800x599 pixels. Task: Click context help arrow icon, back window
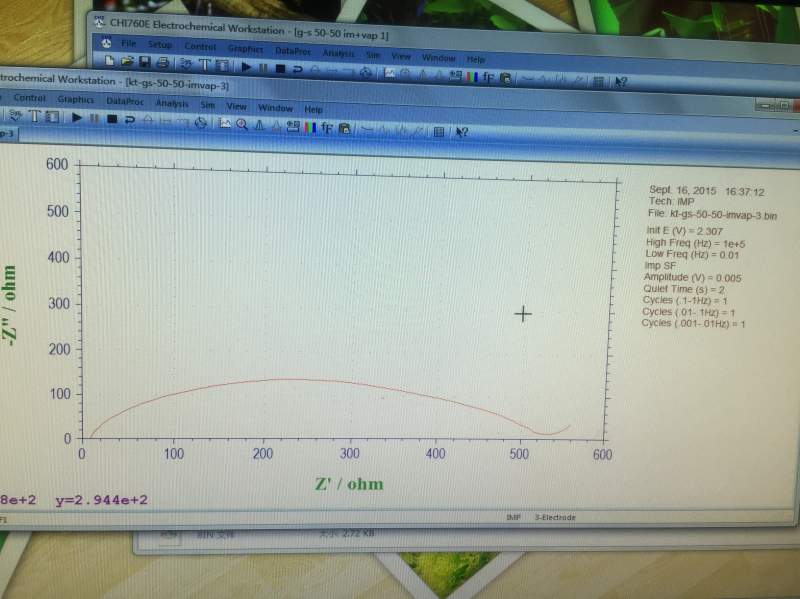click(621, 82)
